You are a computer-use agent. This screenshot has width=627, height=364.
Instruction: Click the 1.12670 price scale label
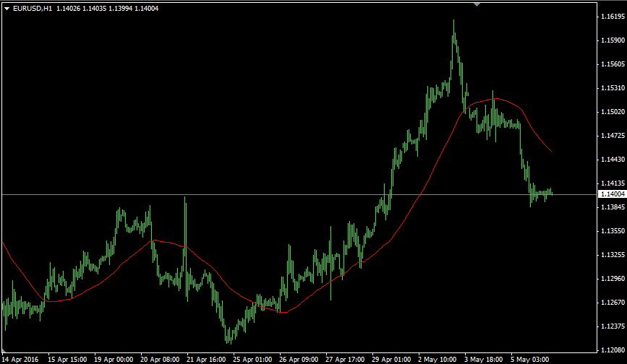pos(613,302)
